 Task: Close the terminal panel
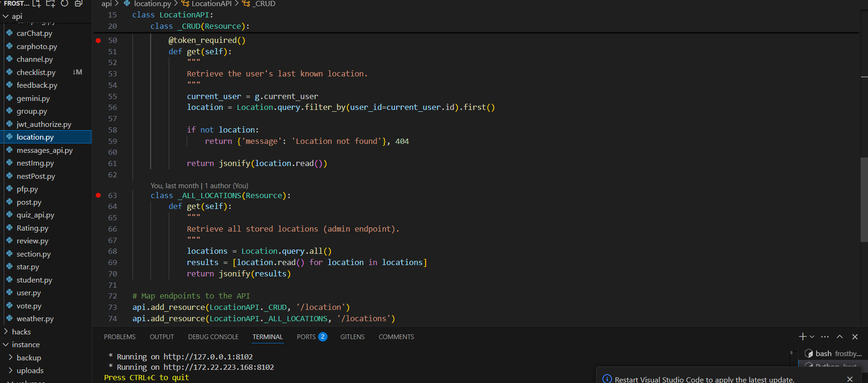tap(855, 337)
